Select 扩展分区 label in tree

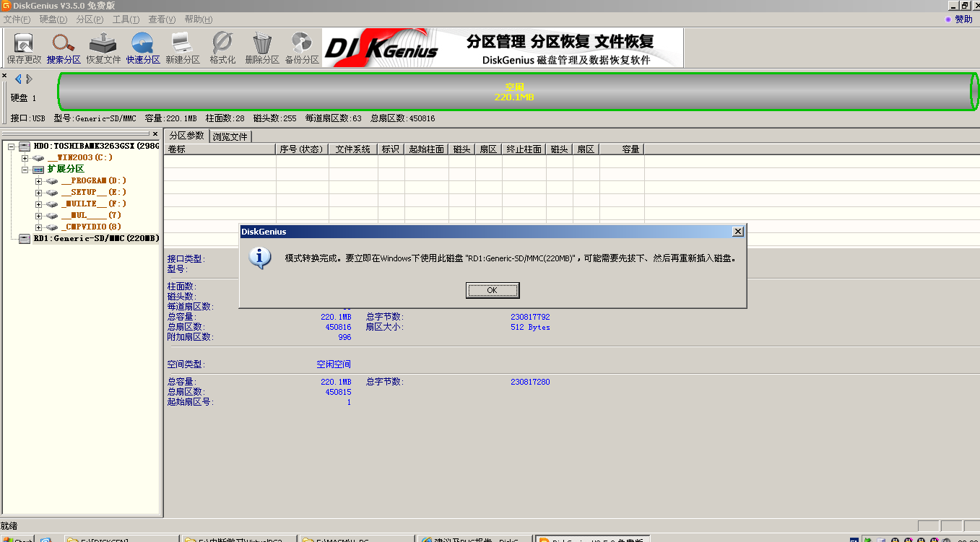click(x=66, y=169)
